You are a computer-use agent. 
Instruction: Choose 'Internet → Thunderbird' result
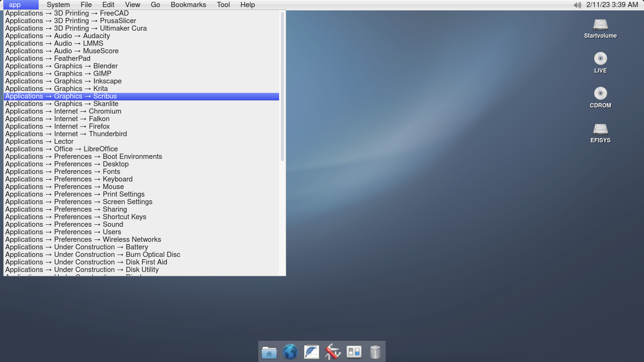pos(141,134)
